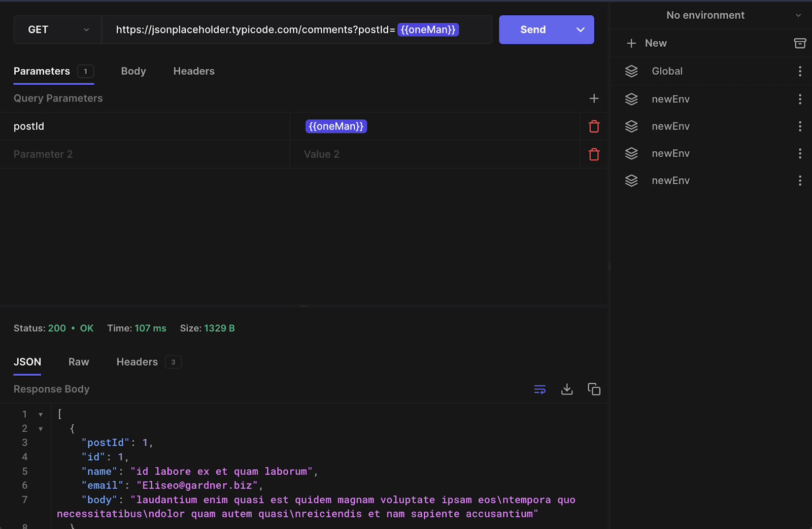Click the layers icon beside Global
812x529 pixels.
(x=631, y=71)
